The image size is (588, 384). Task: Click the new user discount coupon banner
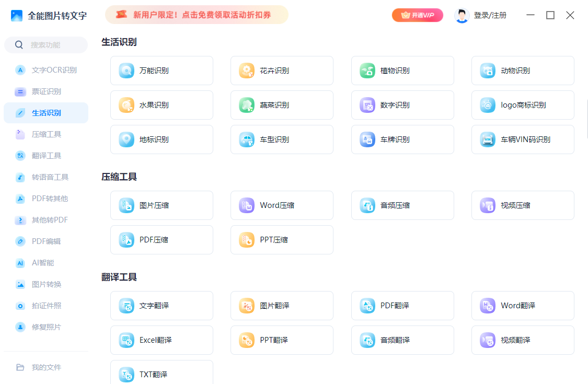197,15
